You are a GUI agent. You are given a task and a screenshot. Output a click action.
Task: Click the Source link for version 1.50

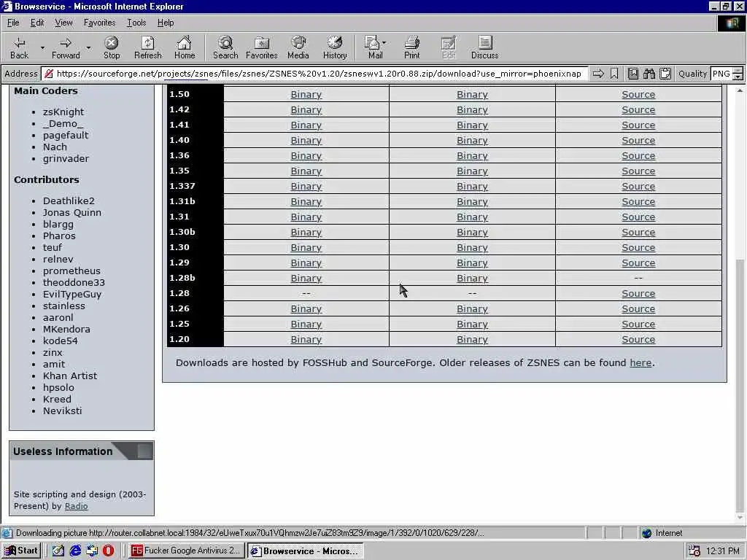click(x=638, y=94)
